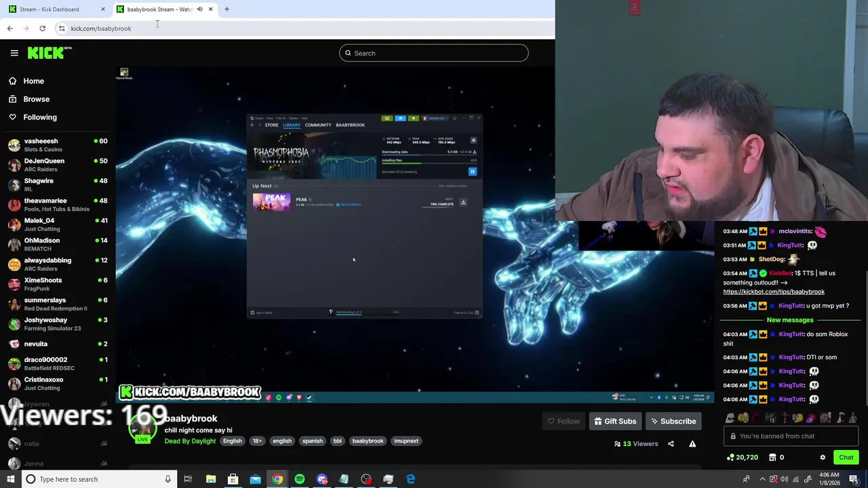Open Windows notification center icon

pyautogui.click(x=854, y=479)
